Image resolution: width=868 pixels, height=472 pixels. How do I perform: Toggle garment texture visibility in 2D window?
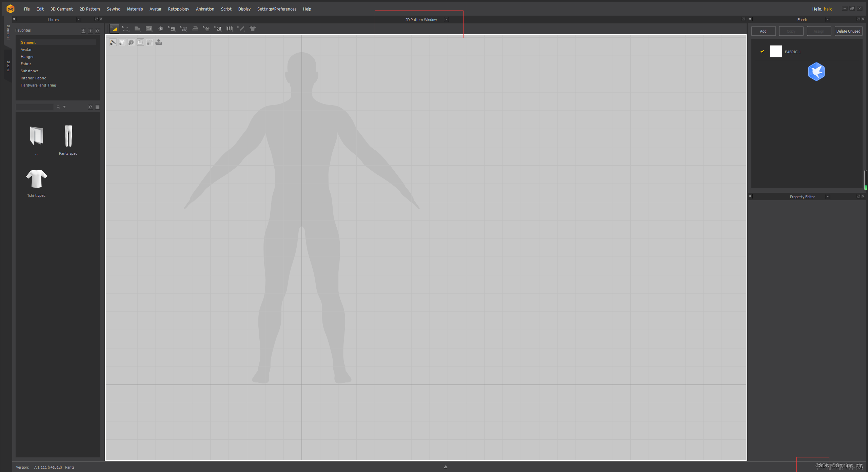tap(122, 42)
